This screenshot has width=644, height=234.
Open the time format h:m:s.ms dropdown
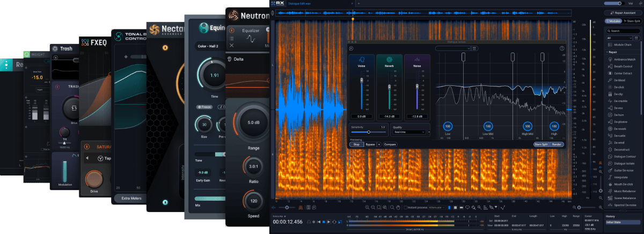point(279,216)
